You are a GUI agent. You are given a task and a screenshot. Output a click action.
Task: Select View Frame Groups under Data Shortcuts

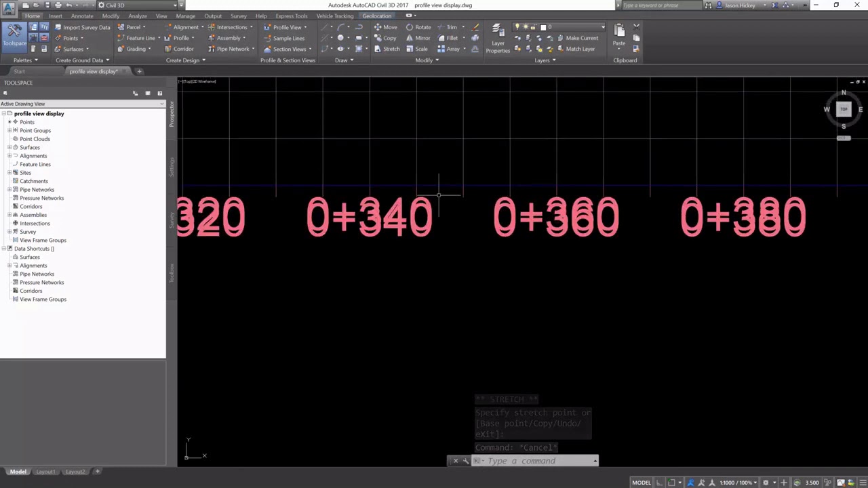click(43, 299)
